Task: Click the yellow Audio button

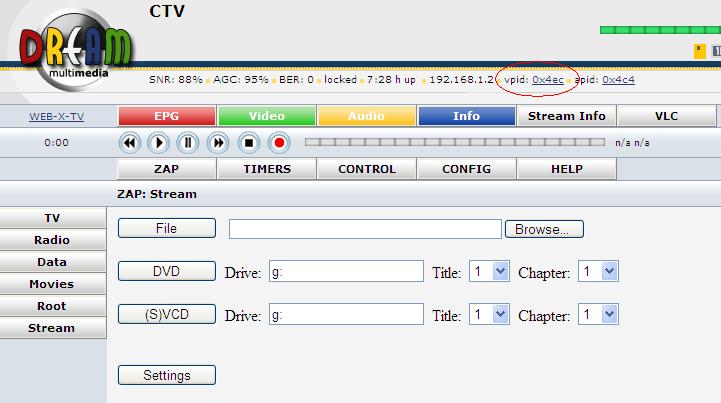Action: 366,116
